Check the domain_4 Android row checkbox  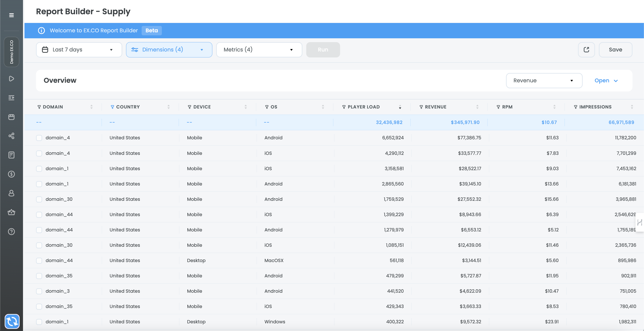tap(39, 138)
